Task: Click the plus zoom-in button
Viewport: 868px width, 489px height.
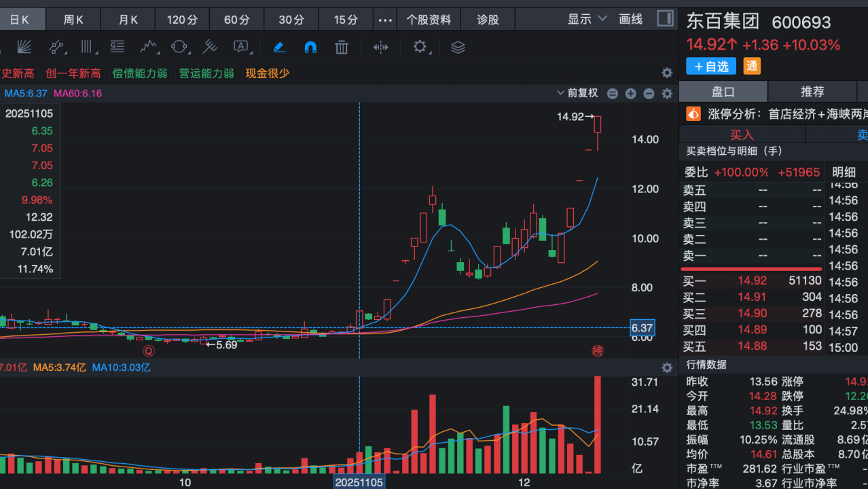Action: coord(630,94)
